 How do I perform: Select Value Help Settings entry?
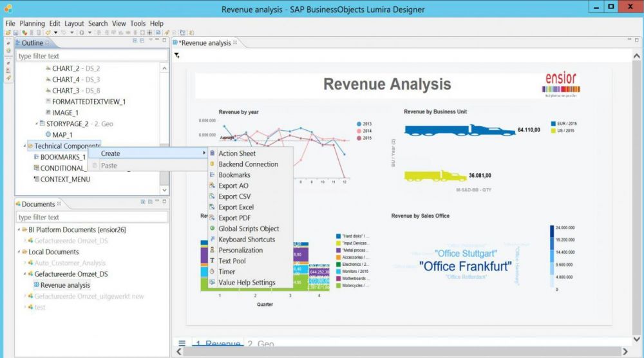[251, 283]
